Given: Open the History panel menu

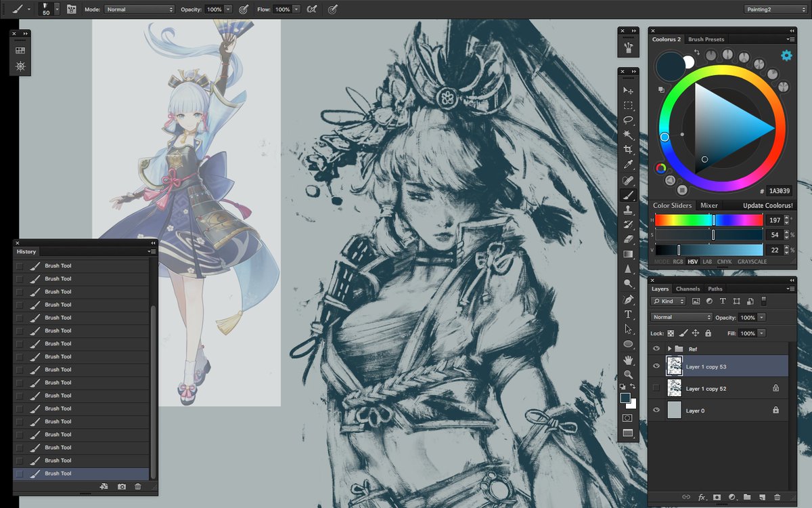Looking at the screenshot, I should click(x=152, y=251).
